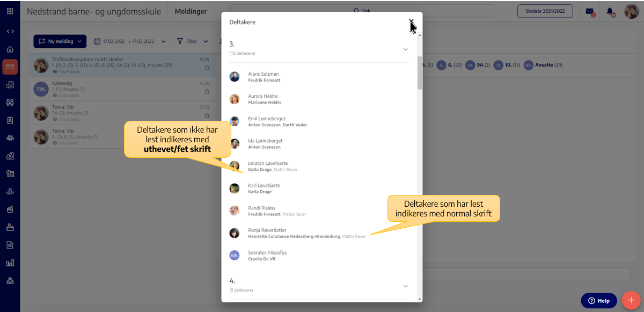The image size is (644, 312).
Task: Click Alaric Salzman's avatar
Action: click(x=235, y=77)
